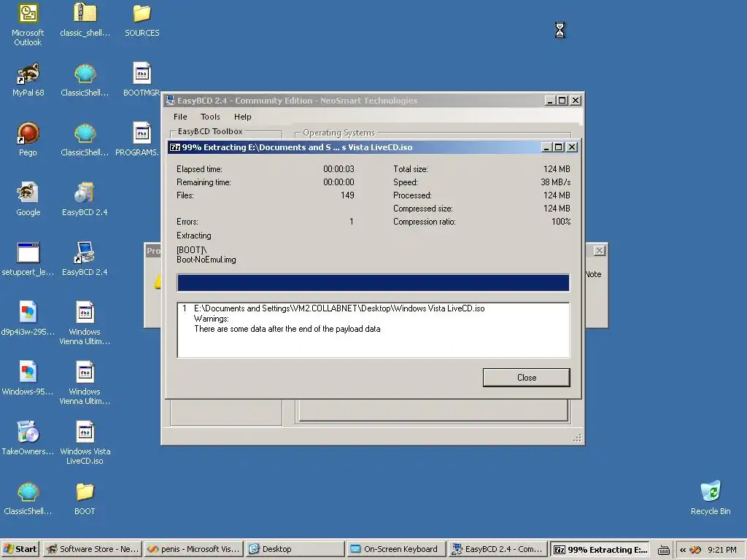Open the EasyBCD 2.4 installer icon
Image resolution: width=747 pixels, height=560 pixels.
pos(85,200)
